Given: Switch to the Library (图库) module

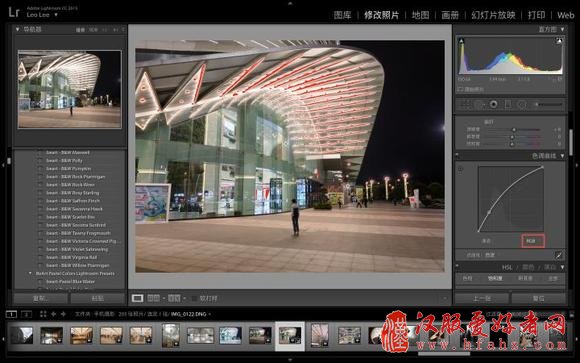Looking at the screenshot, I should click(x=342, y=15).
